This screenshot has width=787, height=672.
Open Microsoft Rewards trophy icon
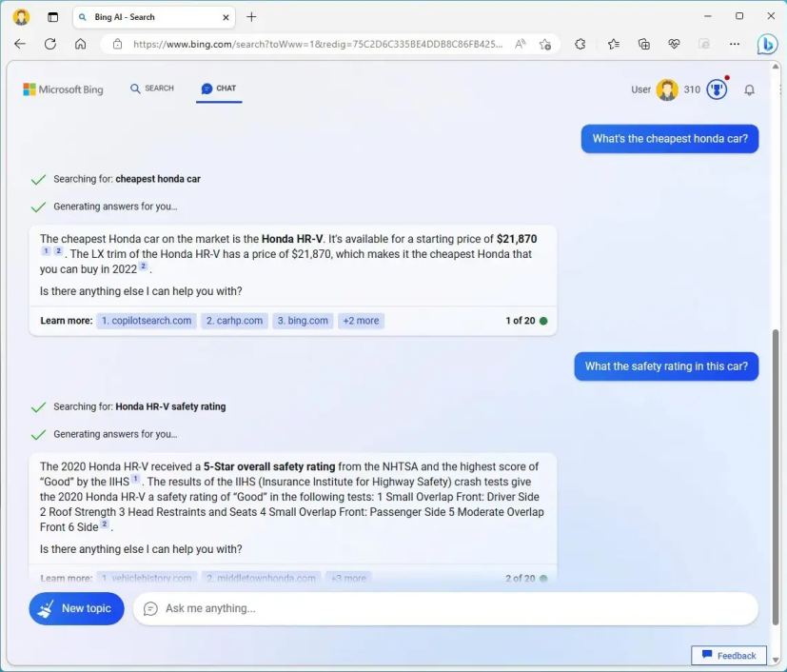tap(717, 89)
